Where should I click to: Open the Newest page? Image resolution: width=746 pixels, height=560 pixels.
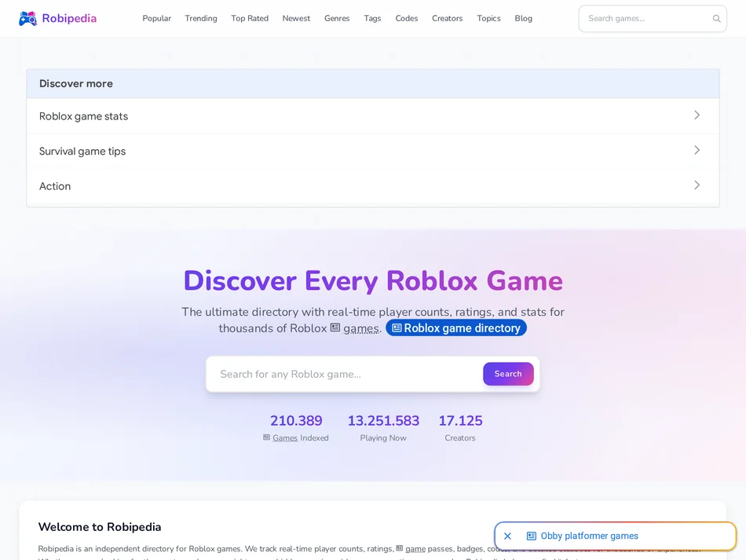296,19
